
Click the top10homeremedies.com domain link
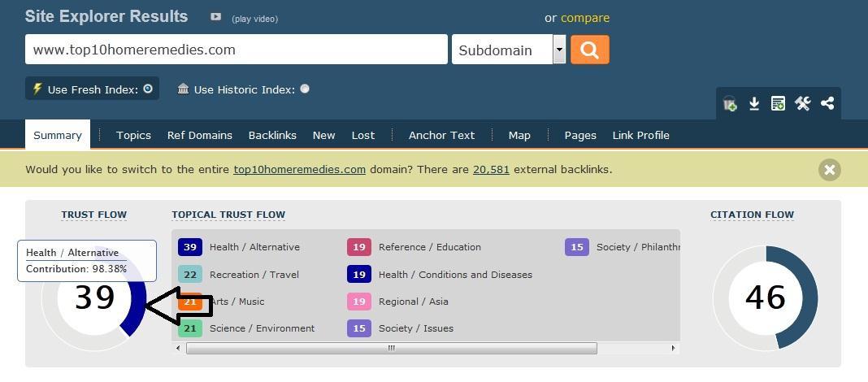(x=299, y=169)
